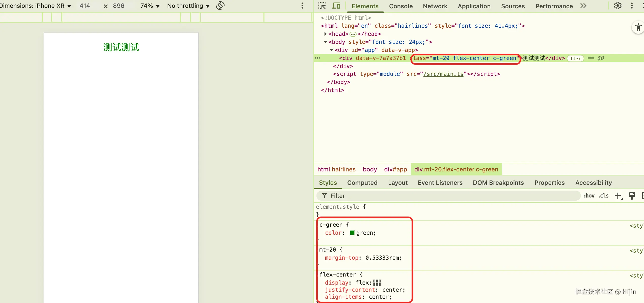Switch to the Console tab
Viewport: 644px width, 303px height.
[401, 6]
